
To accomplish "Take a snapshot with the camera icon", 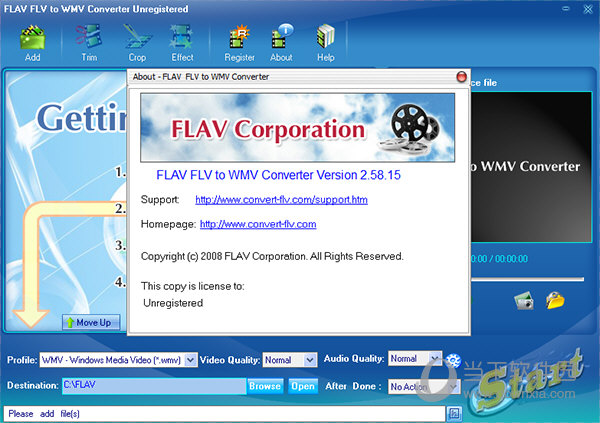I will tap(524, 301).
